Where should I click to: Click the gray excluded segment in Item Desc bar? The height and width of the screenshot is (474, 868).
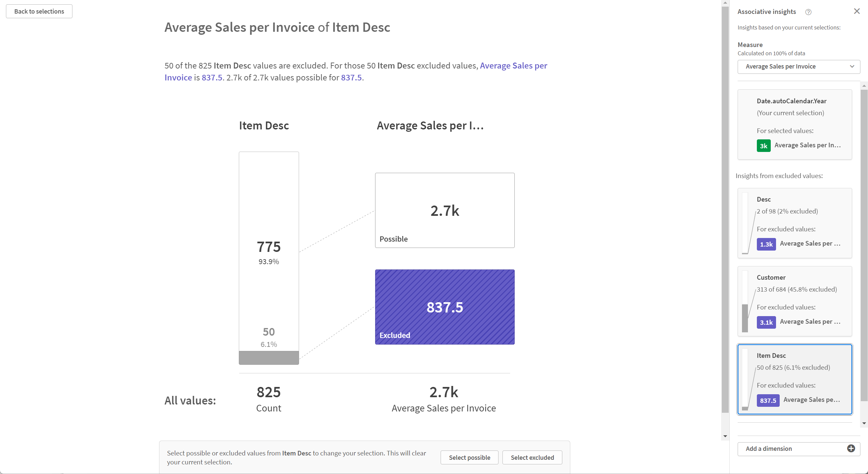(x=268, y=357)
